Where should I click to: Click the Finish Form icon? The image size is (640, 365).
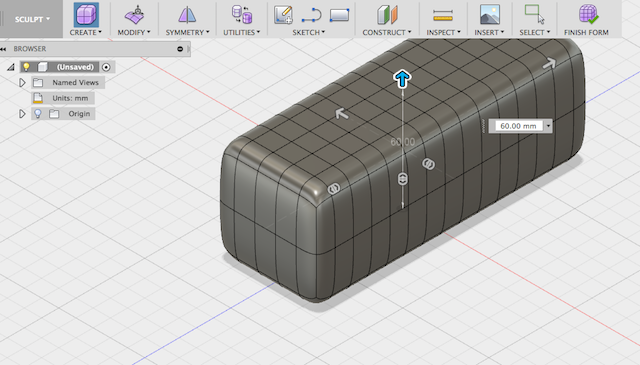pos(588,14)
